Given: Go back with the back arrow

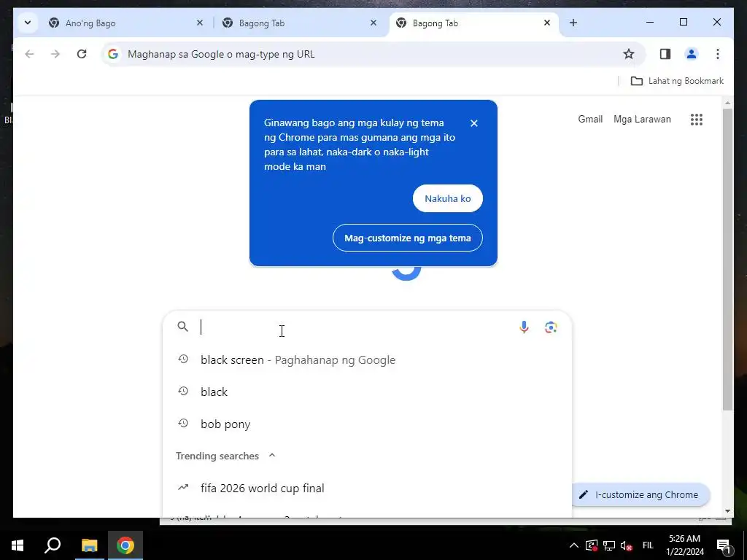Looking at the screenshot, I should (29, 54).
